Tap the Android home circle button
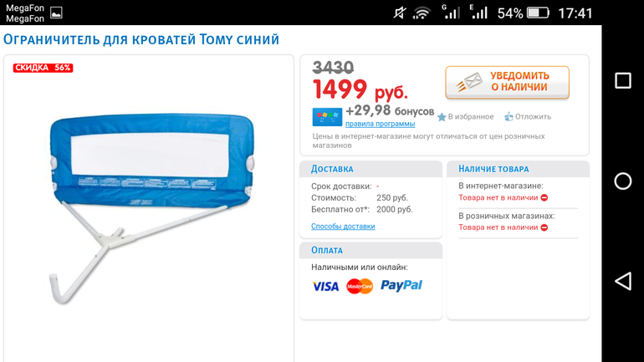The height and width of the screenshot is (362, 644). 623,181
